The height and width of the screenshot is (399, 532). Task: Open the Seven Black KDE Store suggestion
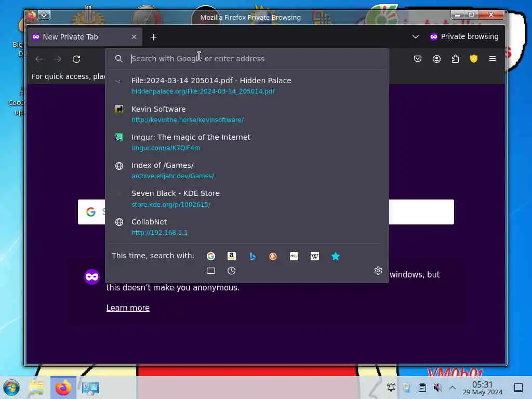pyautogui.click(x=248, y=198)
